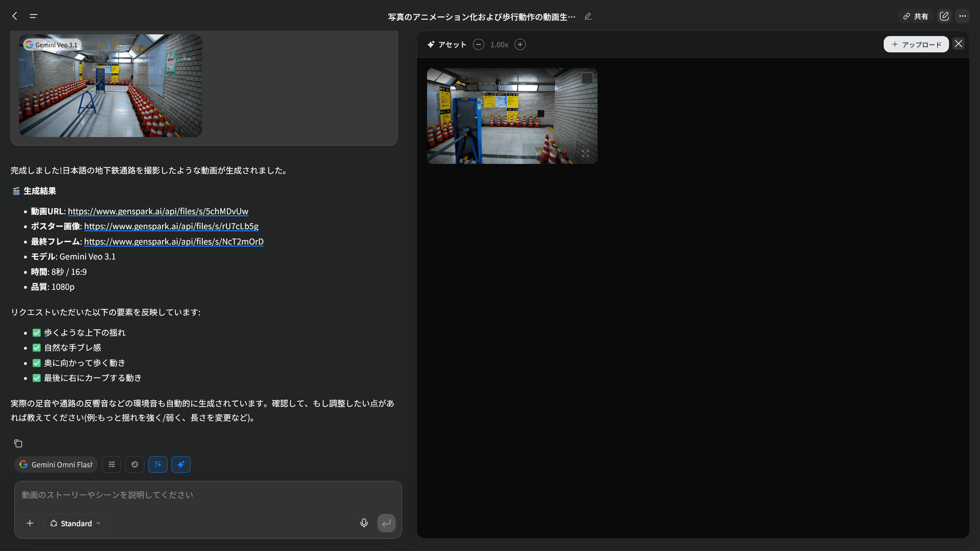Viewport: 980px width, 551px height.
Task: Zoom out assets with minus icon
Action: coord(478,45)
